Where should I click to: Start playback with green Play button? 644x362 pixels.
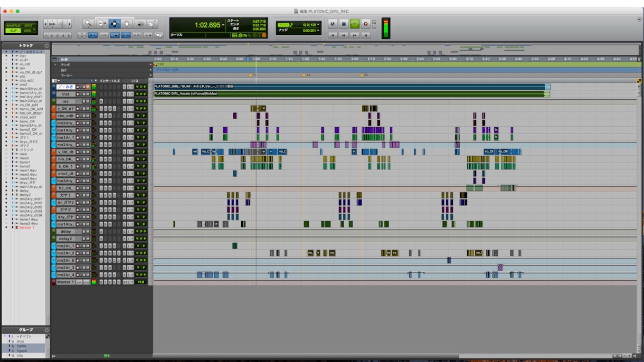(354, 24)
